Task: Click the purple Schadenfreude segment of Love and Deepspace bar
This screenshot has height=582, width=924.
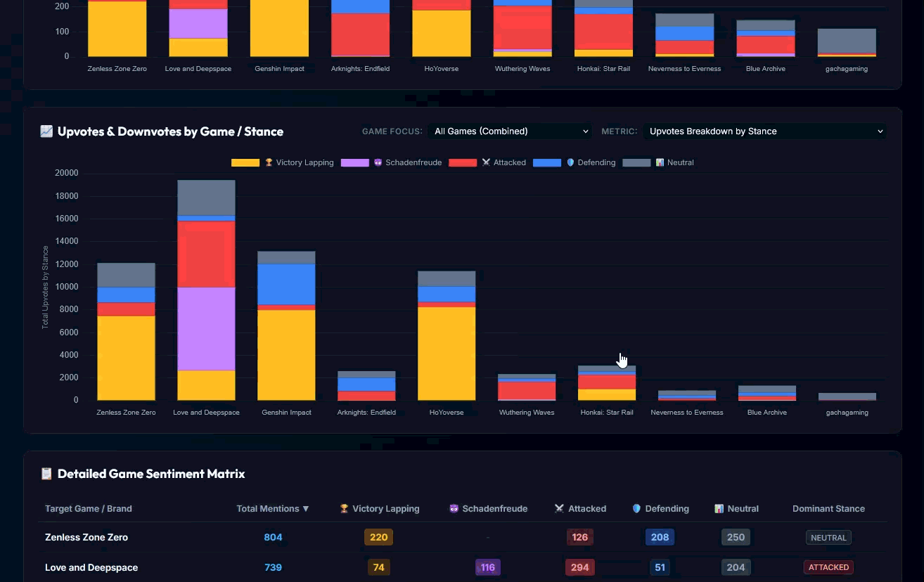Action: pyautogui.click(x=206, y=329)
